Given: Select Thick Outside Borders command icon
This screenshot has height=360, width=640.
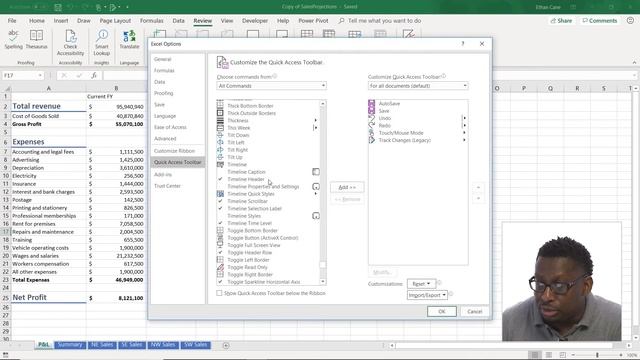Looking at the screenshot, I should 220,113.
